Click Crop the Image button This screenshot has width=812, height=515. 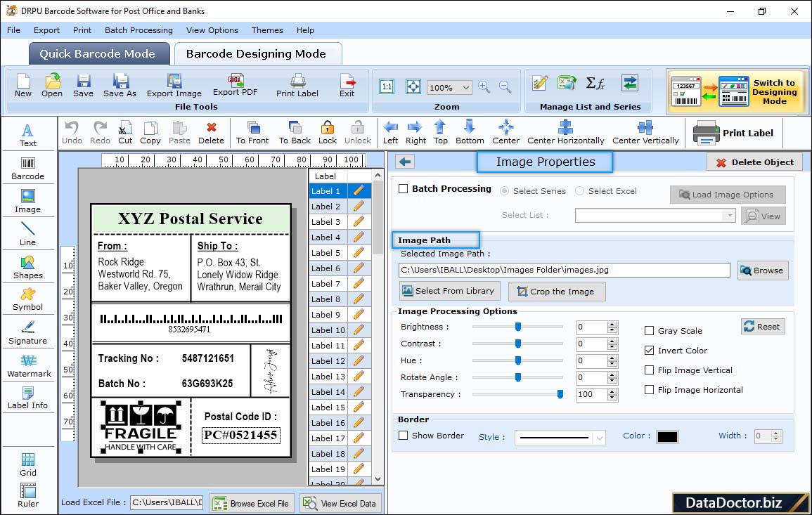557,292
